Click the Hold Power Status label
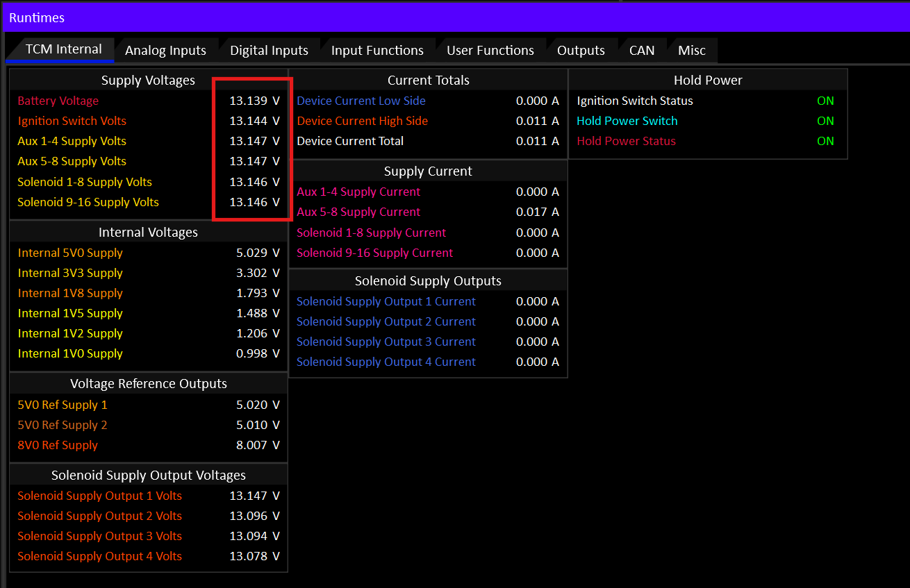Image resolution: width=910 pixels, height=588 pixels. pyautogui.click(x=626, y=141)
